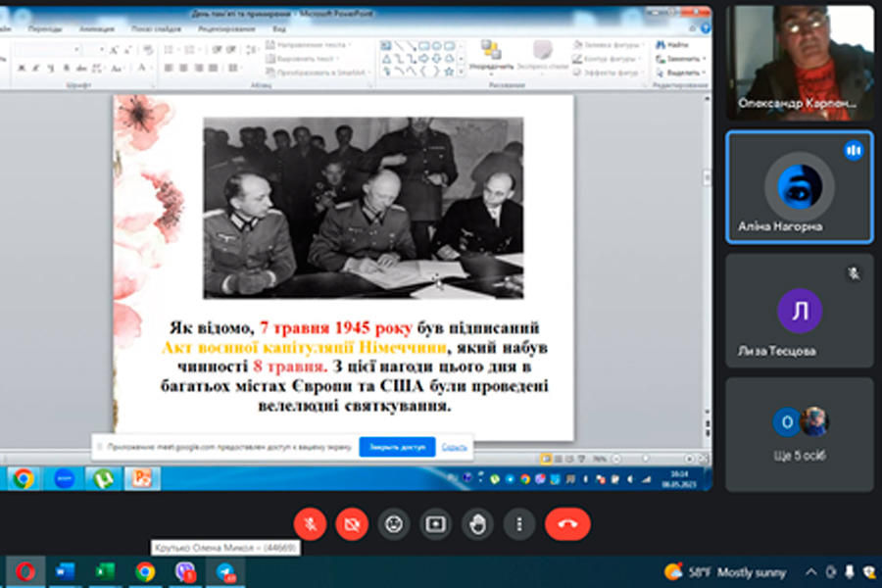882x588 pixels.
Task: Open the Анимация ribbon tab
Action: 96,29
